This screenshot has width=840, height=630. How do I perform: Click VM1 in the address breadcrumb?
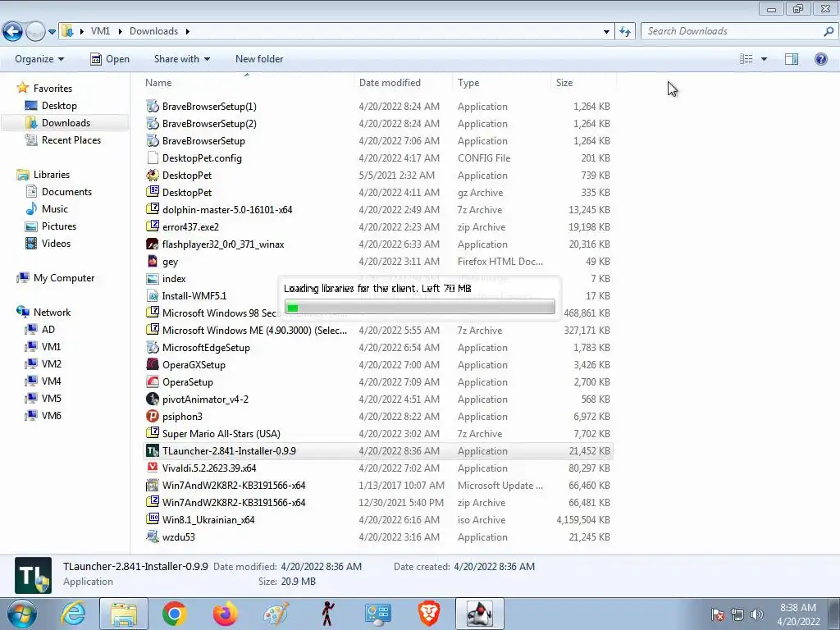(100, 31)
